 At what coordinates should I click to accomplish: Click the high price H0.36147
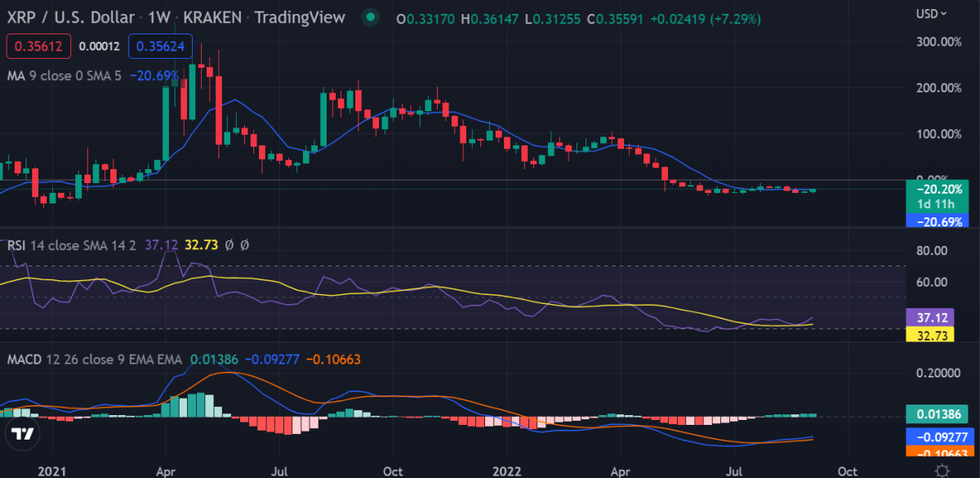click(489, 17)
